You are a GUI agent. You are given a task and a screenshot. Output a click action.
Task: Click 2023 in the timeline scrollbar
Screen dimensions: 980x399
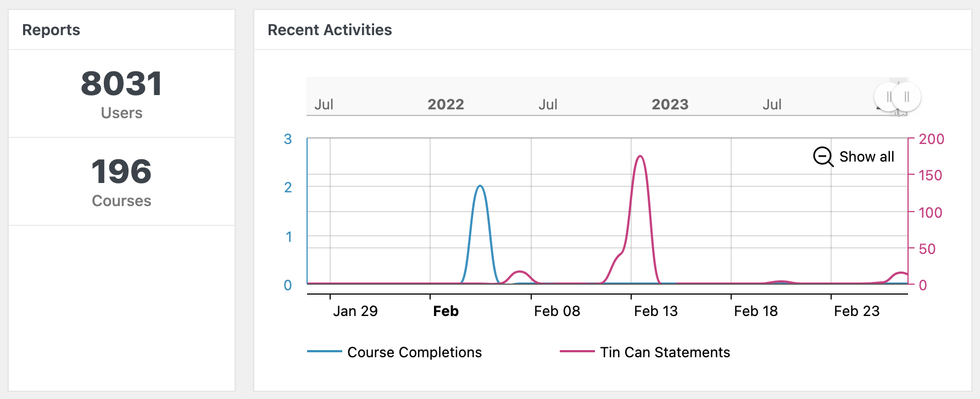[670, 104]
